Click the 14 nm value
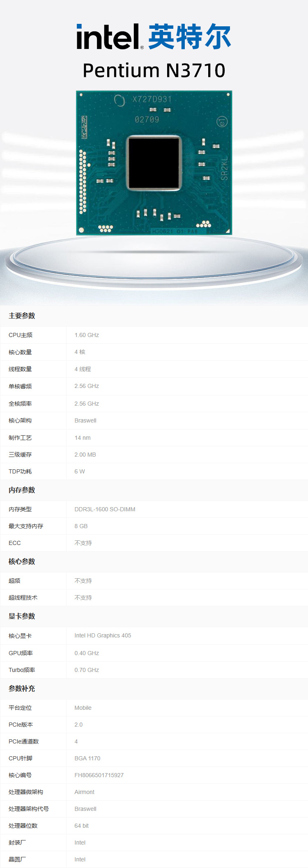 point(83,438)
